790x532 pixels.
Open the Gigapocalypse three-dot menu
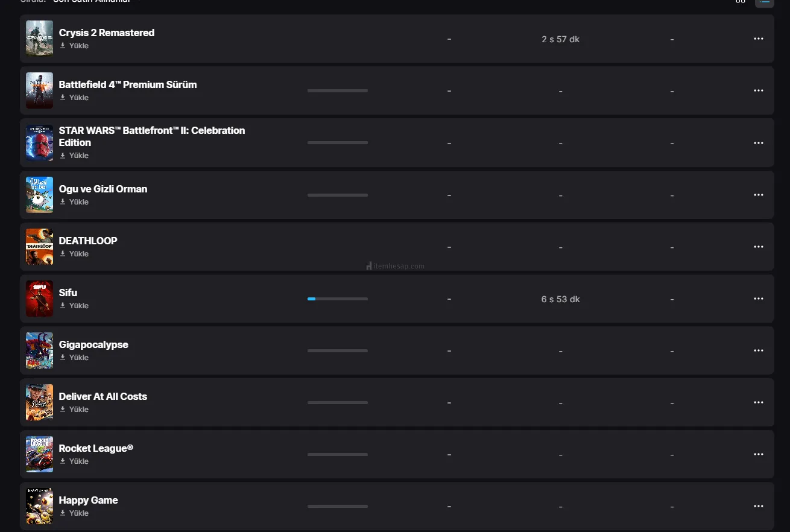(x=759, y=350)
